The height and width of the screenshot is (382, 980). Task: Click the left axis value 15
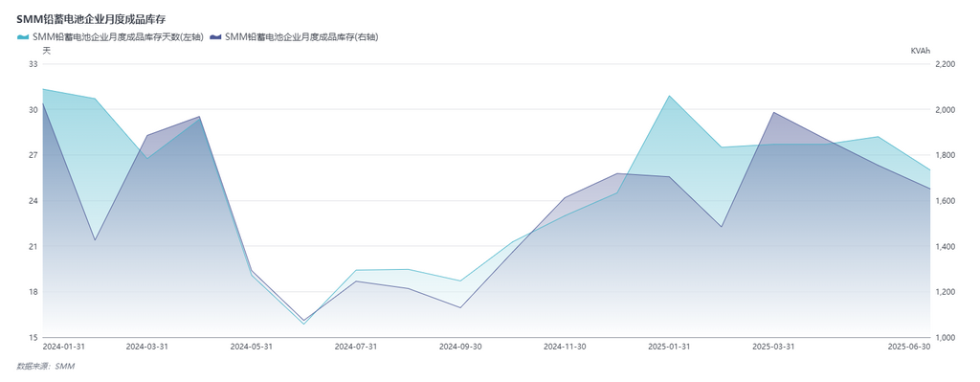coord(33,338)
